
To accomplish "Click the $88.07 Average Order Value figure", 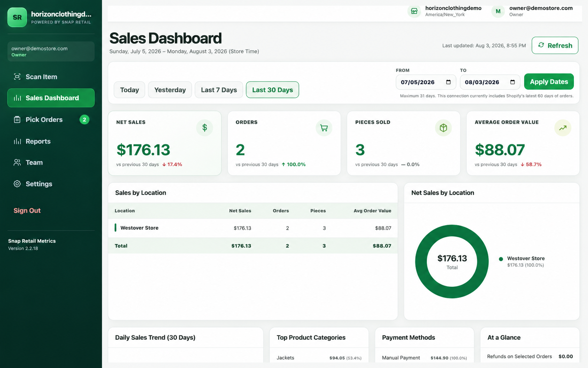I will [x=500, y=150].
